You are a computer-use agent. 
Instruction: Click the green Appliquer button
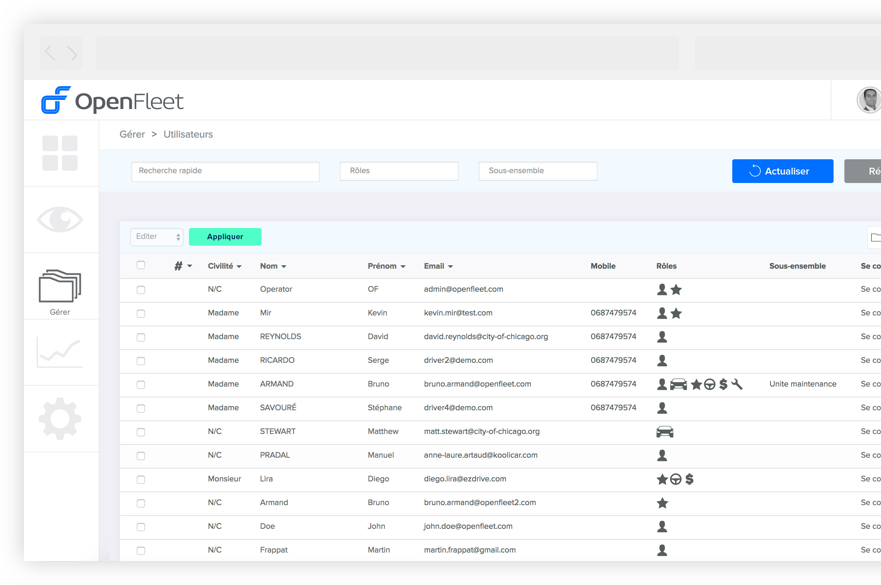(224, 236)
